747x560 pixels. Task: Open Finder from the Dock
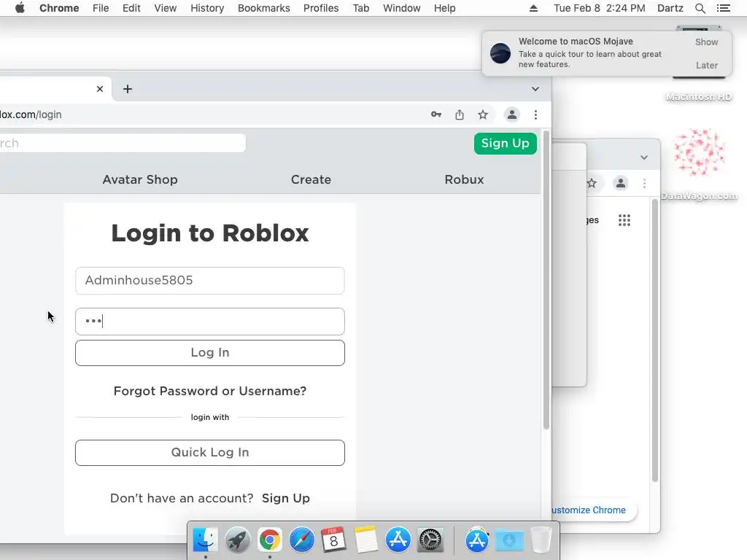pyautogui.click(x=205, y=540)
